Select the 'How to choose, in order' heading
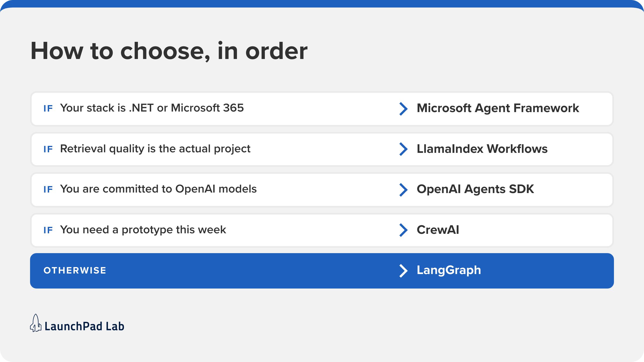Screen dimensions: 644x362 pyautogui.click(x=169, y=51)
